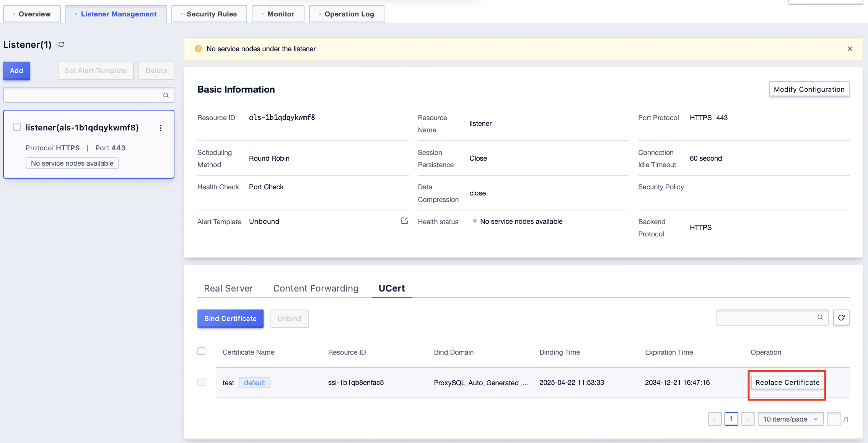Open the Real Server tab
Screen dimensions: 868x443
228,288
